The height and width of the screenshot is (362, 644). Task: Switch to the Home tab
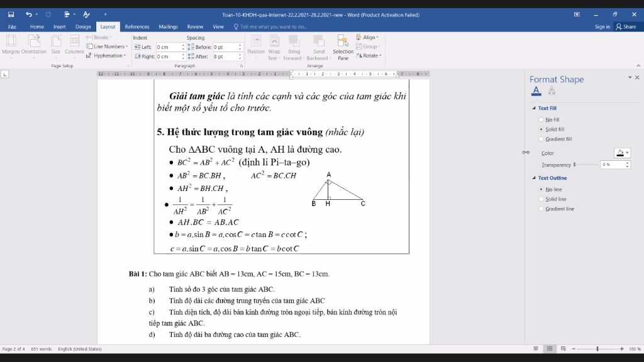tap(36, 26)
